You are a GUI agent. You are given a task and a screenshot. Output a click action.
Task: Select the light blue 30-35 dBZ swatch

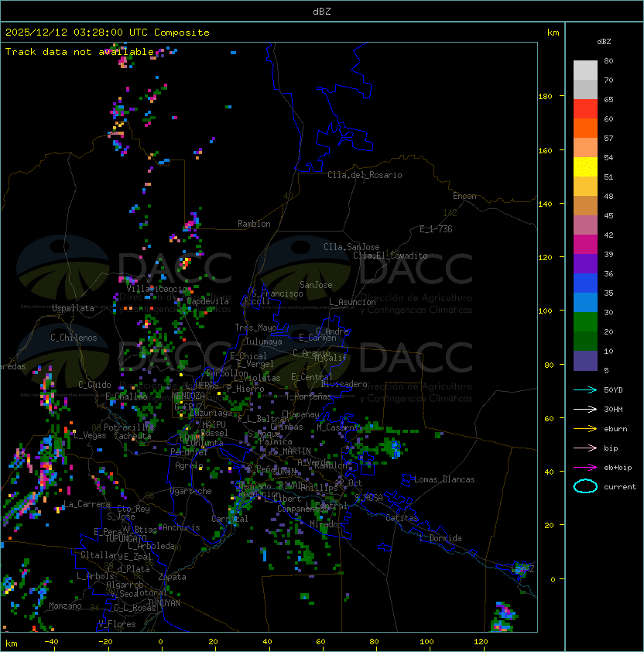pos(585,302)
